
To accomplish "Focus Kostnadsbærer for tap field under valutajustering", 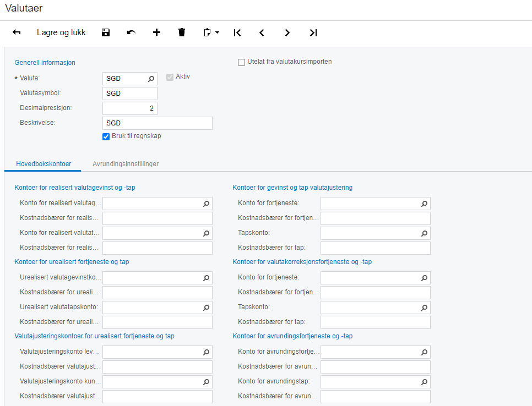I will 376,248.
